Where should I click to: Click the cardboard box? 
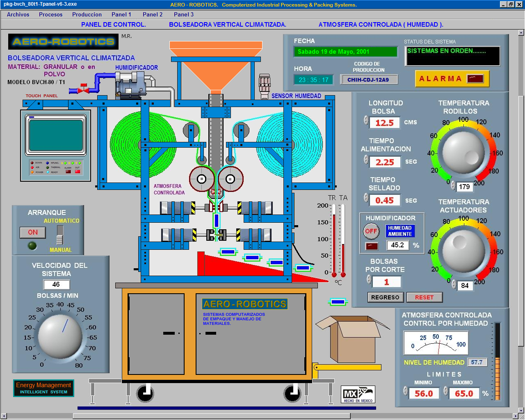(x=353, y=338)
